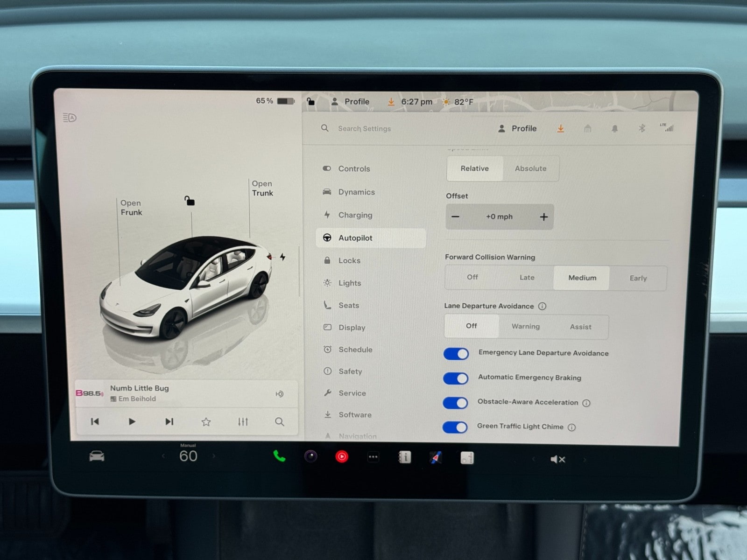The image size is (747, 560).
Task: Open the more apps ellipsis icon
Action: tap(373, 457)
